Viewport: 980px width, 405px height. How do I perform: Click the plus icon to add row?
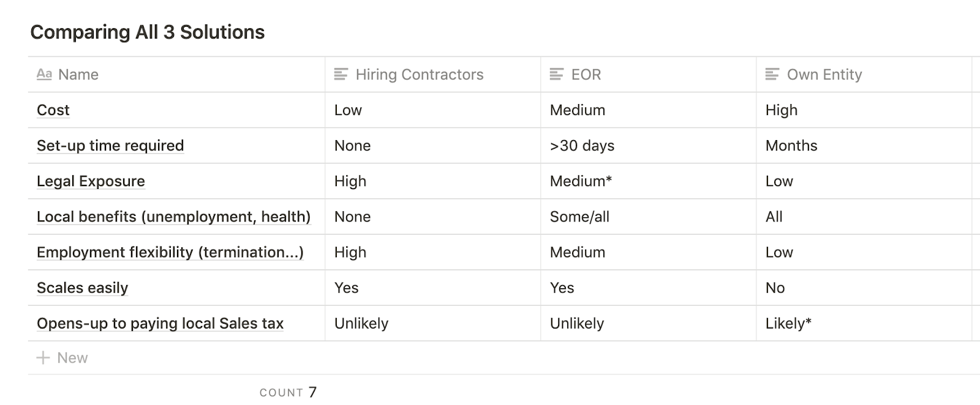point(43,358)
